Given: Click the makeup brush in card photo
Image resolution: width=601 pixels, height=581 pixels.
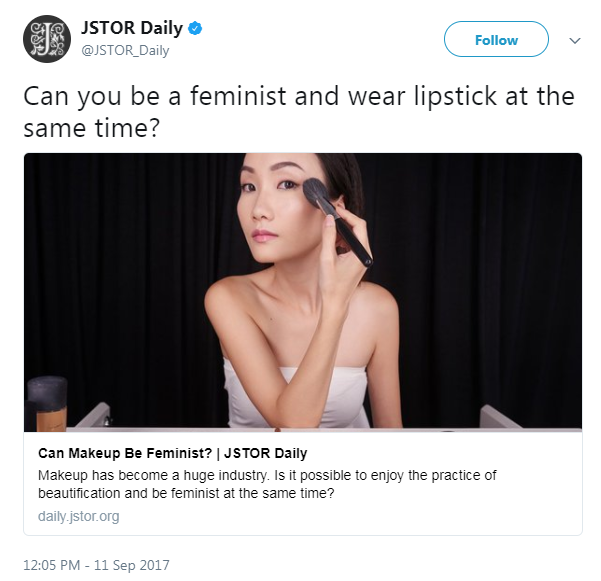Looking at the screenshot, I should 336,221.
